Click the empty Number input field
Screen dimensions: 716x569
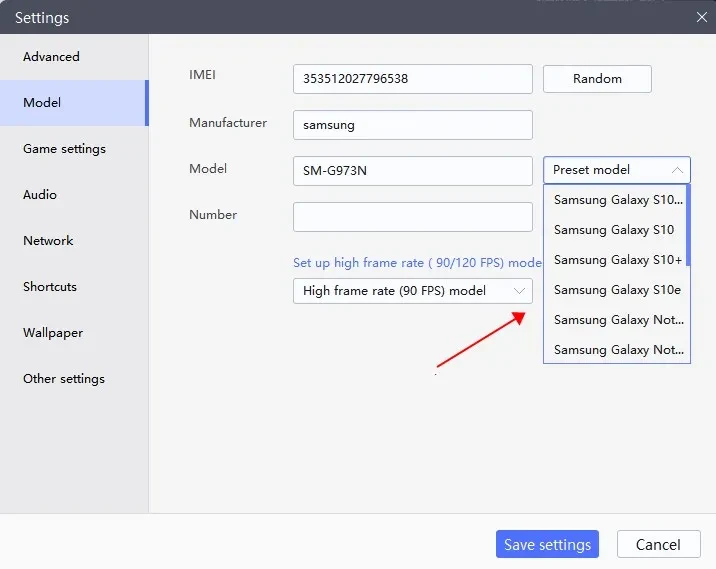pos(413,217)
